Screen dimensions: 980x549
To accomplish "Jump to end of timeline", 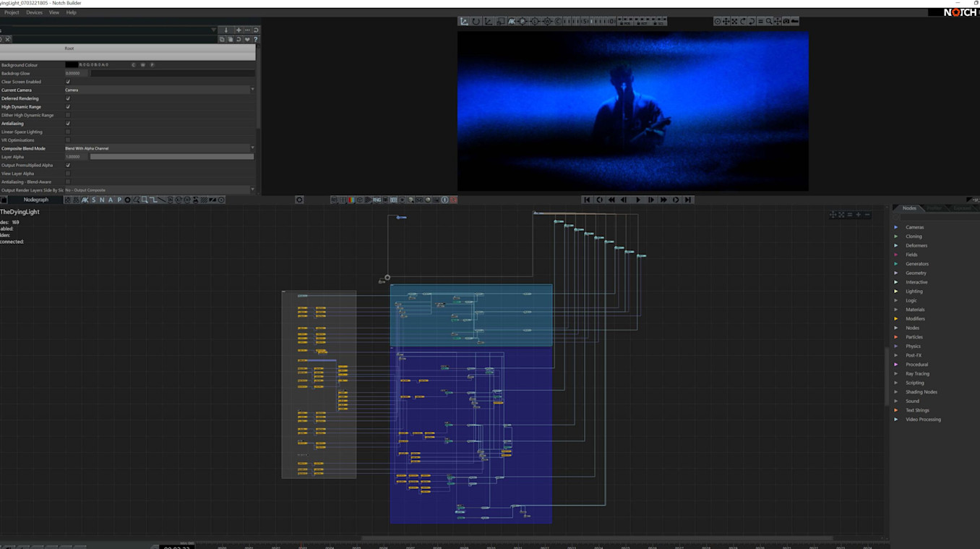I will 688,200.
